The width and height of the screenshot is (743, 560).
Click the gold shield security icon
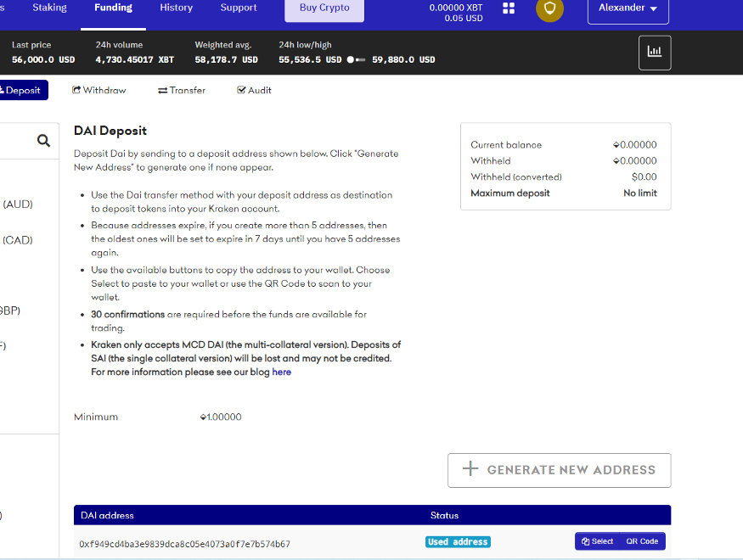point(549,8)
